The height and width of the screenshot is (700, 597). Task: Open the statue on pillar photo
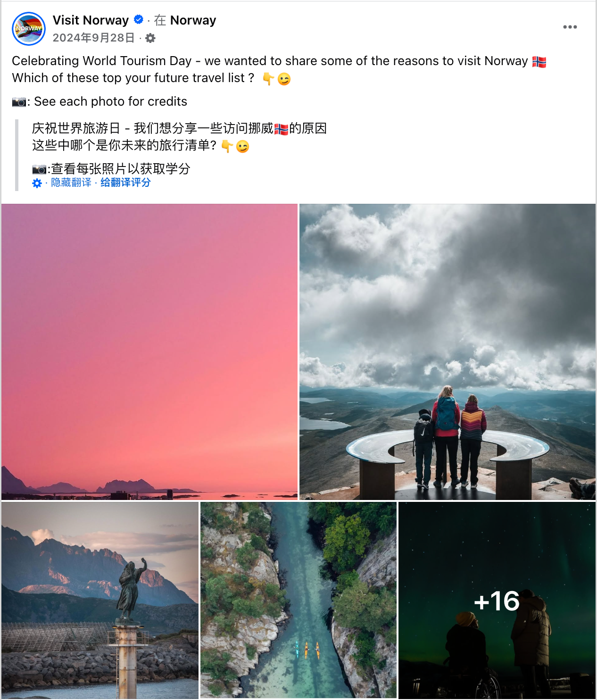[100, 600]
